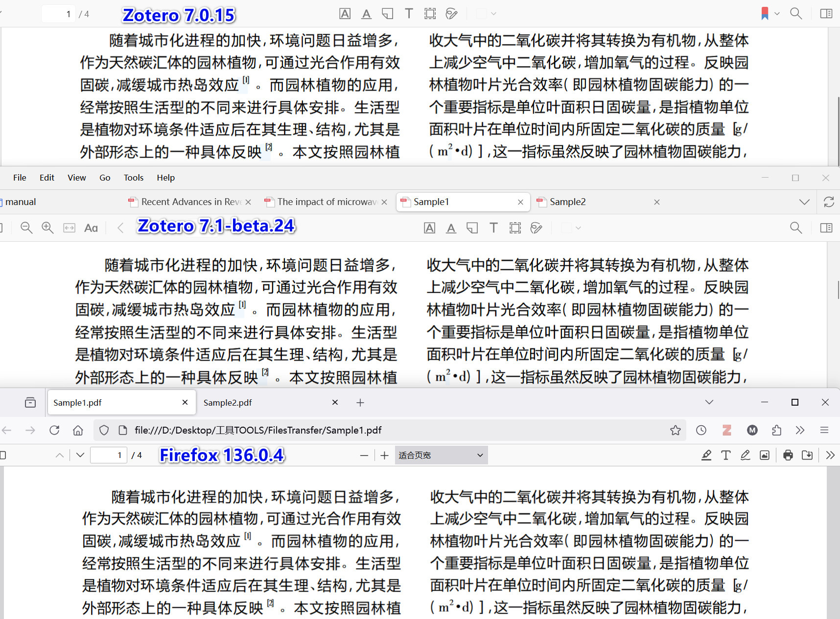
Task: Click the Zotero sync button
Action: point(829,202)
